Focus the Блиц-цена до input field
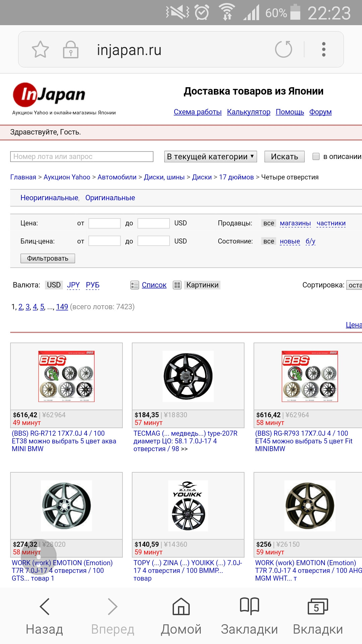Image resolution: width=362 pixels, height=644 pixels. pyautogui.click(x=154, y=241)
